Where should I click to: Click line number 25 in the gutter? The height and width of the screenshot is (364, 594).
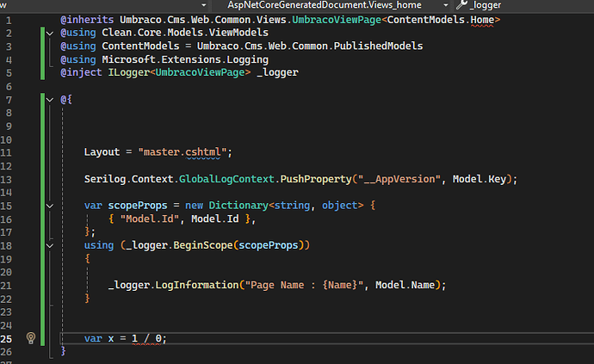click(x=6, y=339)
